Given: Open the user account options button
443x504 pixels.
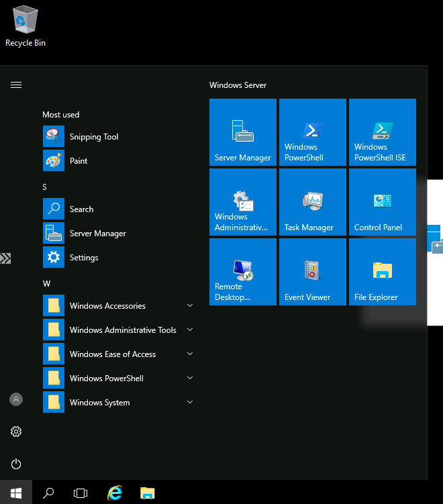Looking at the screenshot, I should [x=16, y=399].
